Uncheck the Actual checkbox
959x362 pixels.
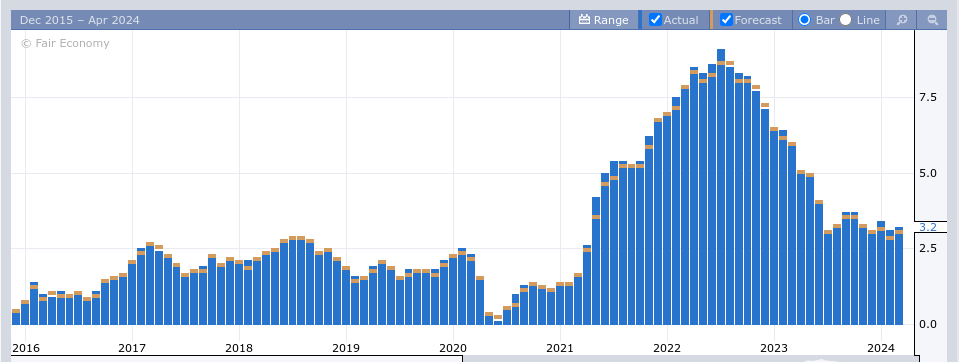click(655, 20)
